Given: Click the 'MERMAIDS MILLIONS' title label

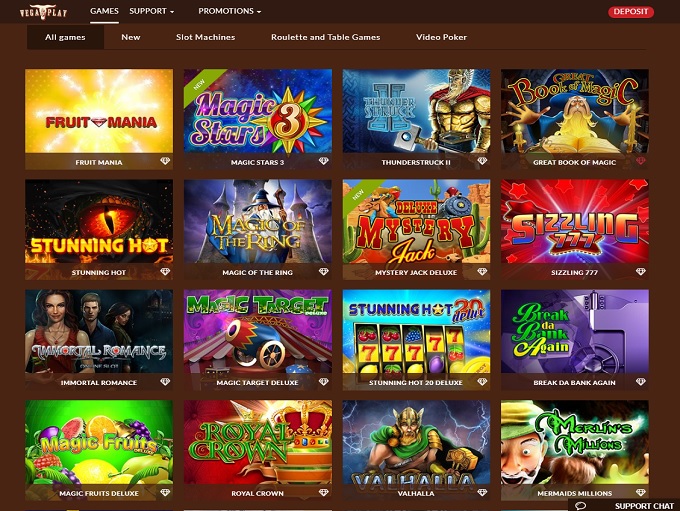Looking at the screenshot, I should tap(574, 493).
